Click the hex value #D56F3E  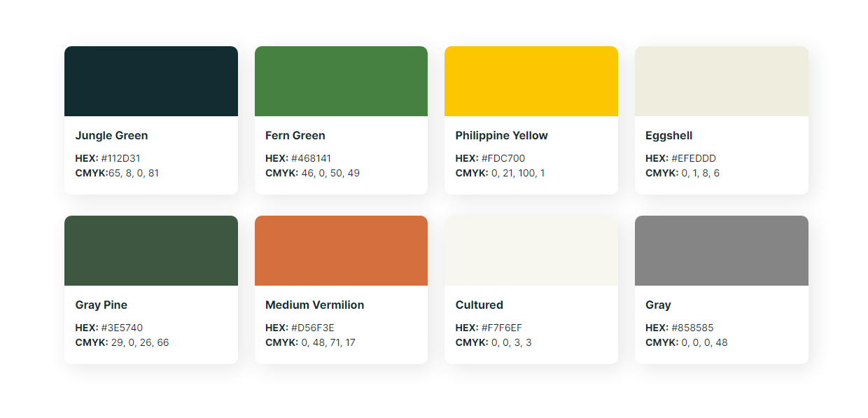tap(313, 328)
